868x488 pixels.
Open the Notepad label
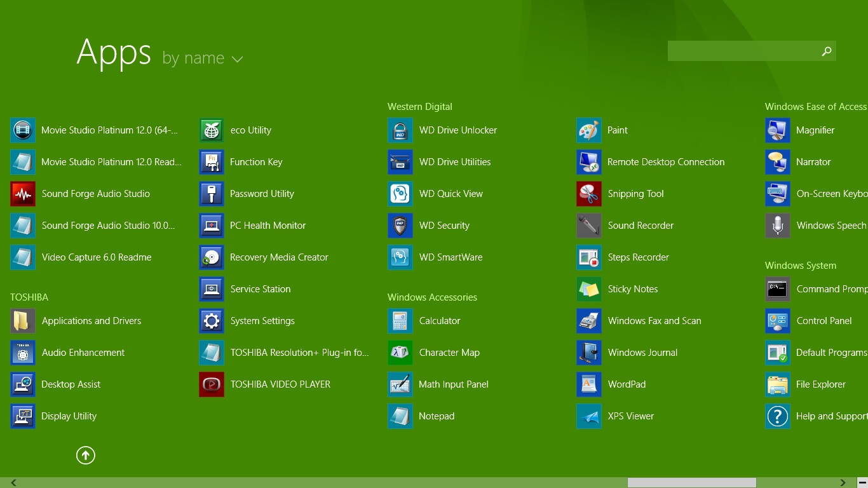click(x=437, y=416)
